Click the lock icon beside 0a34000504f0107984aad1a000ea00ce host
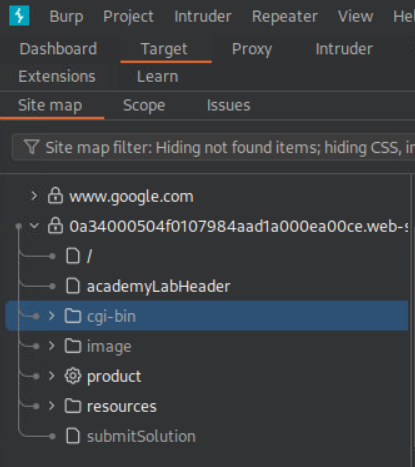The image size is (415, 467). 55,226
